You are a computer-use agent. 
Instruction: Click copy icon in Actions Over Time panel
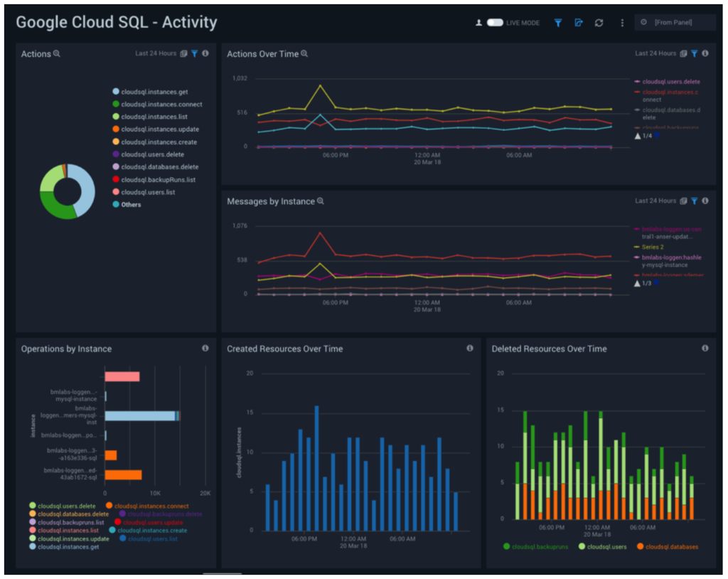pos(683,54)
